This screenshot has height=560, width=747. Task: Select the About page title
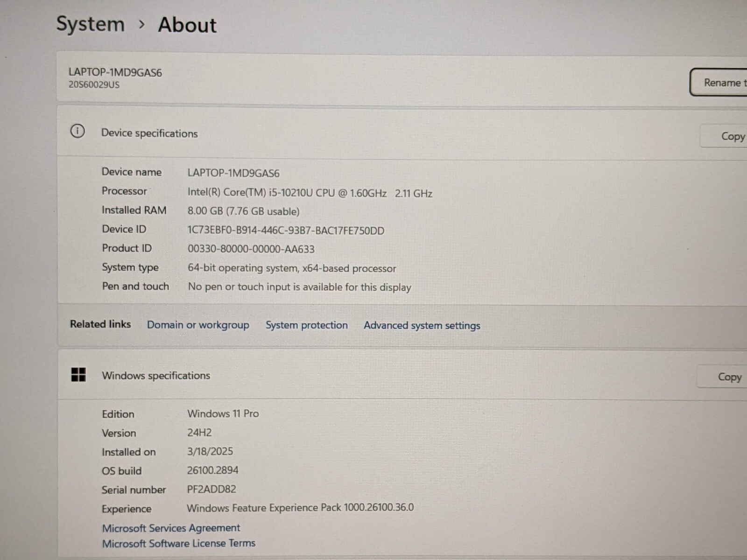pos(187,25)
